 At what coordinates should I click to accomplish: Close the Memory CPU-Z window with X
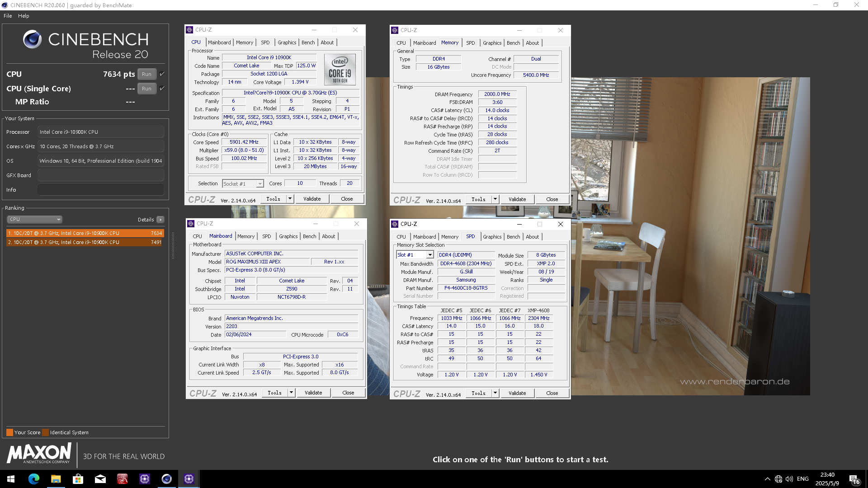[x=561, y=30]
